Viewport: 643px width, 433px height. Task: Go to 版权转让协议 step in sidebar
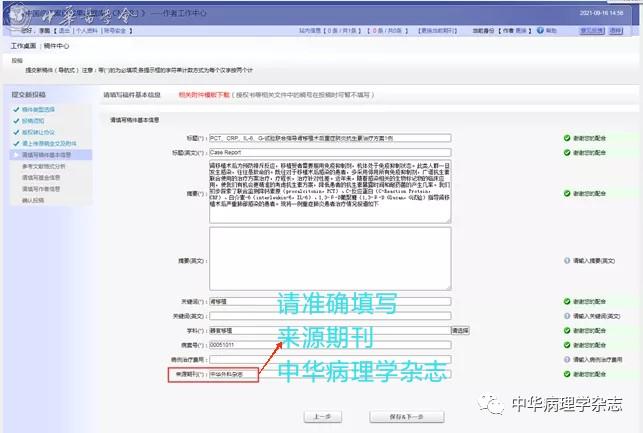pos(38,132)
